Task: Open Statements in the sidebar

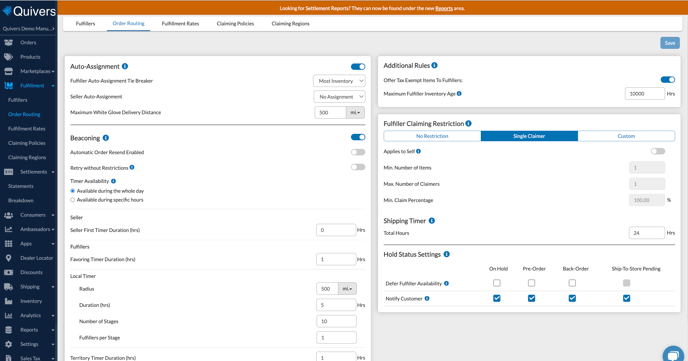Action: point(21,186)
